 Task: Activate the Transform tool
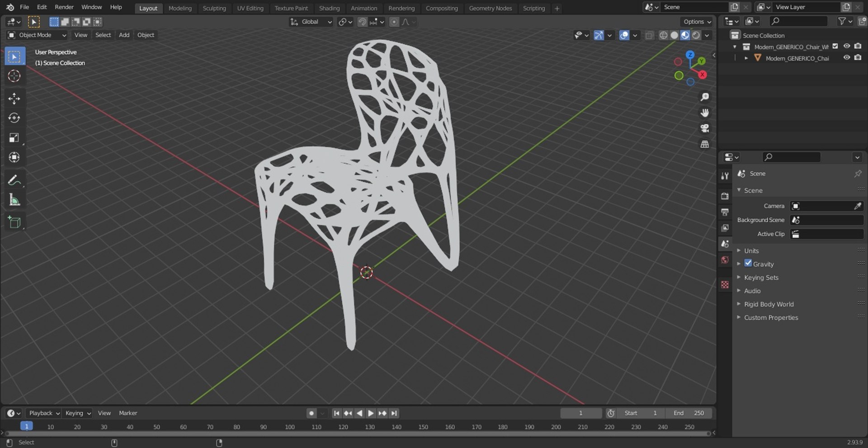[x=14, y=157]
